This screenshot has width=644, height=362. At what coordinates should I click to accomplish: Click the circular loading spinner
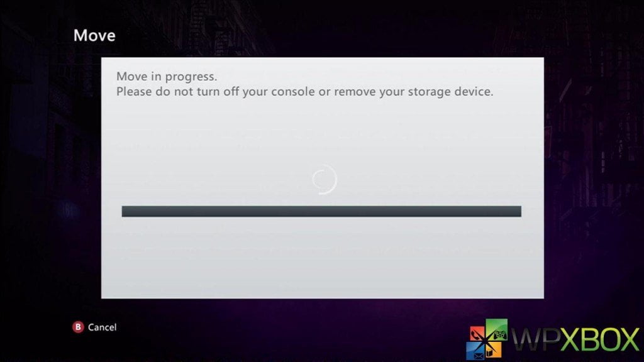pyautogui.click(x=325, y=179)
